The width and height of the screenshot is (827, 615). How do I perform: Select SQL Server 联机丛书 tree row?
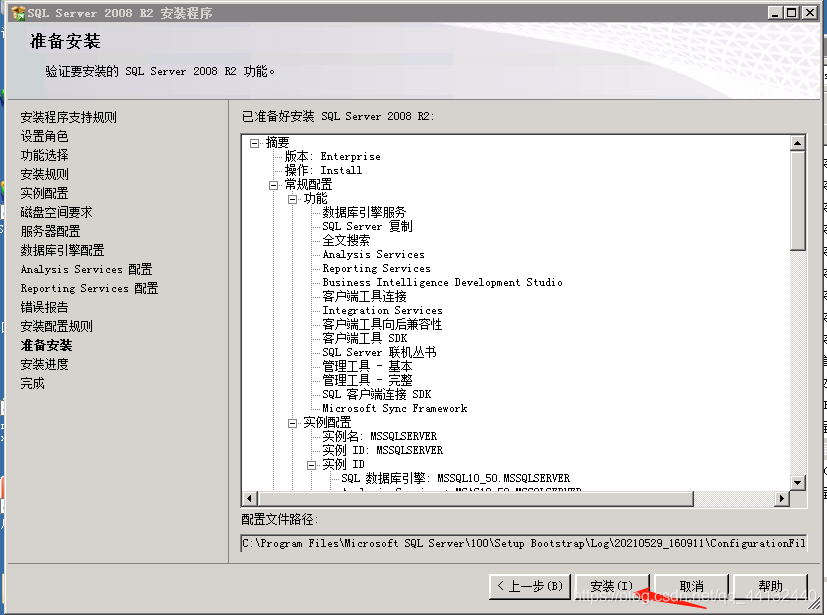pyautogui.click(x=379, y=352)
